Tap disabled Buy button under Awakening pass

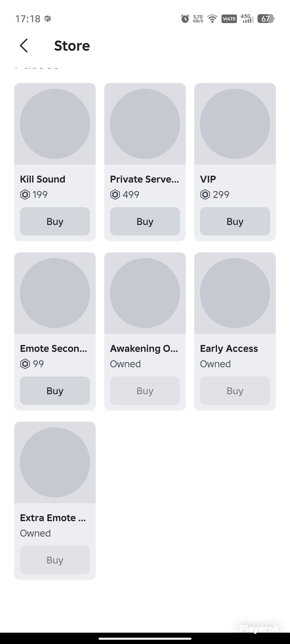pos(145,391)
